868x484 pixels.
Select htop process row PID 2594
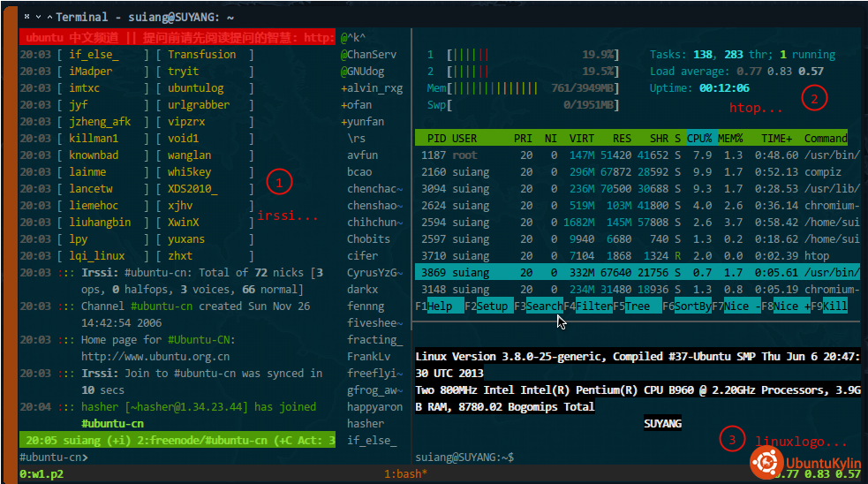click(x=638, y=223)
